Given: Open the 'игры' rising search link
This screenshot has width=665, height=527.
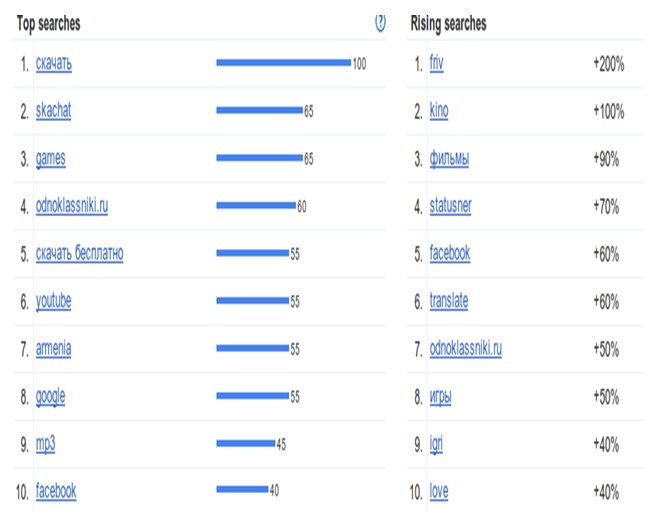Looking at the screenshot, I should (x=440, y=397).
